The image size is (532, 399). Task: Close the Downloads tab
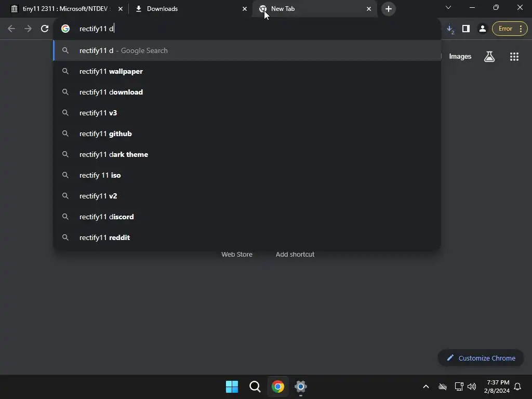(245, 9)
